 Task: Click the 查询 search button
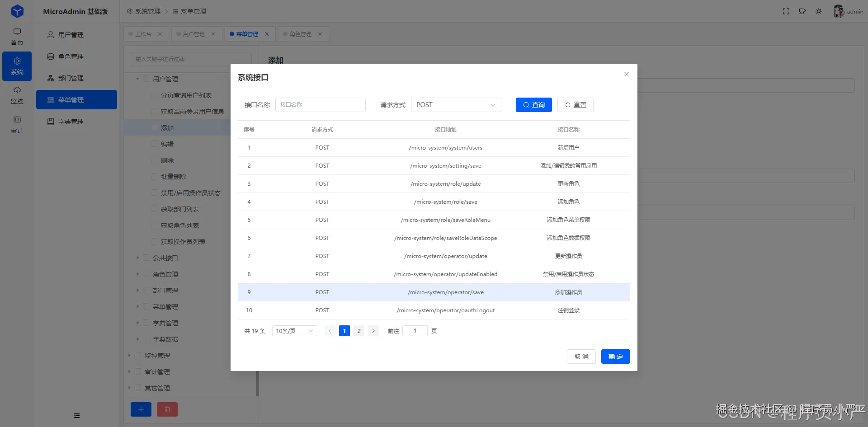(533, 104)
